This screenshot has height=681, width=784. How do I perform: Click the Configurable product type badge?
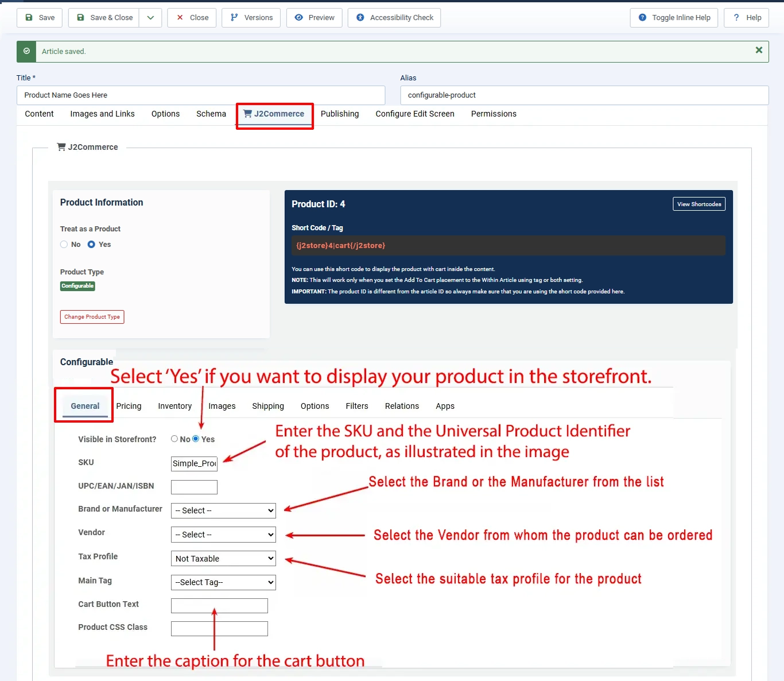point(77,286)
